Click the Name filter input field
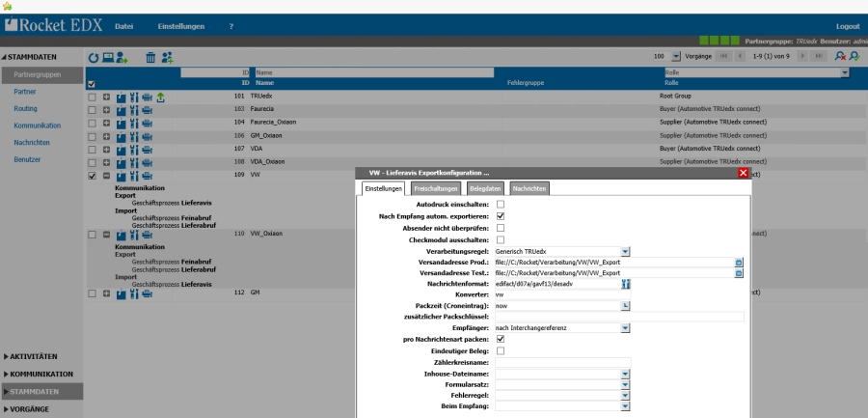This screenshot has width=868, height=418. click(374, 72)
